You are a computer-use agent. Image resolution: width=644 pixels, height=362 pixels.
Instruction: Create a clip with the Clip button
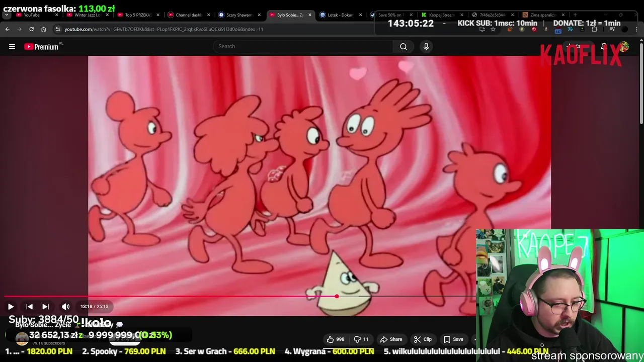click(x=423, y=339)
